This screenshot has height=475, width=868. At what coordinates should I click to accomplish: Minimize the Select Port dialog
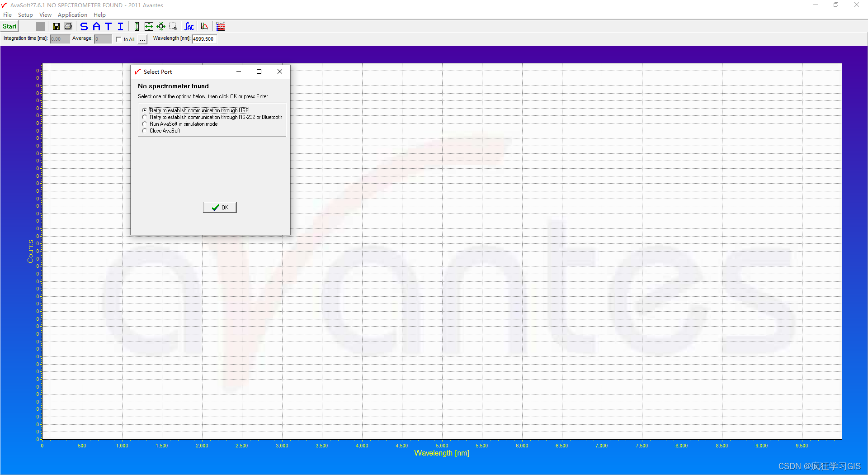tap(239, 71)
